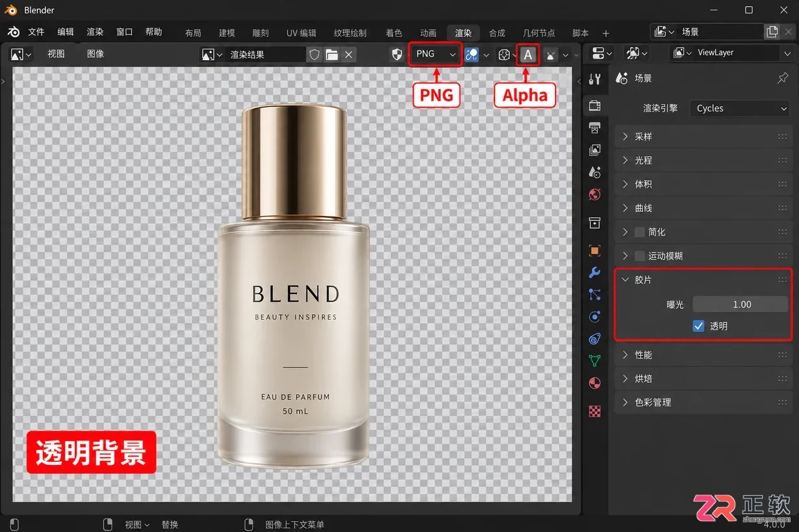Open the Texture properties checker tab

pos(595,411)
